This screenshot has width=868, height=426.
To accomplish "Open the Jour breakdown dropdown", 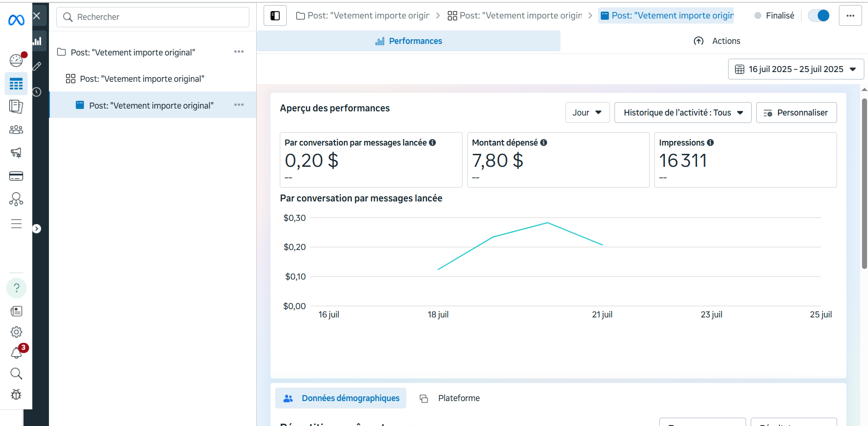I will click(x=587, y=113).
